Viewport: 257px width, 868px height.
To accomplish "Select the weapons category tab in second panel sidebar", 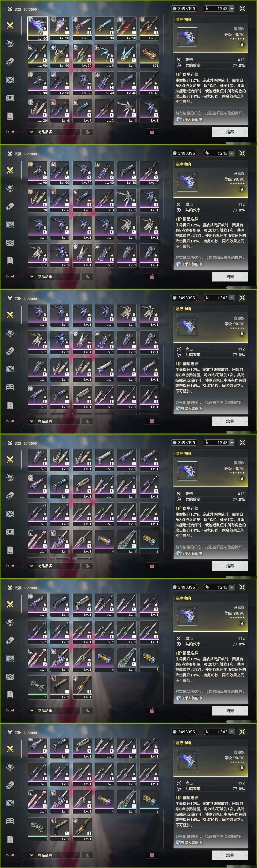I will pos(10,170).
